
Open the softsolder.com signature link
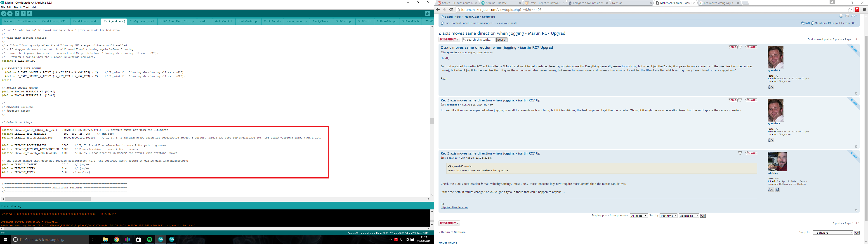point(454,208)
